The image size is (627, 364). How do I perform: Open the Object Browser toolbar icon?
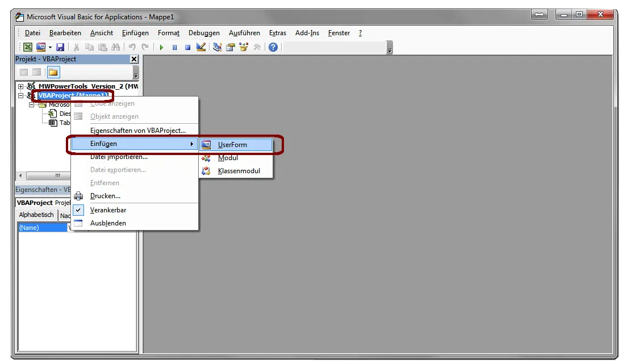click(x=244, y=47)
